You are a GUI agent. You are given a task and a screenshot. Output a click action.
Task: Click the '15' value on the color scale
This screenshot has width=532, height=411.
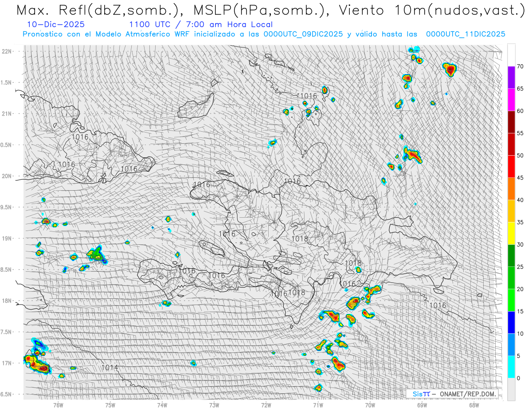click(x=520, y=311)
